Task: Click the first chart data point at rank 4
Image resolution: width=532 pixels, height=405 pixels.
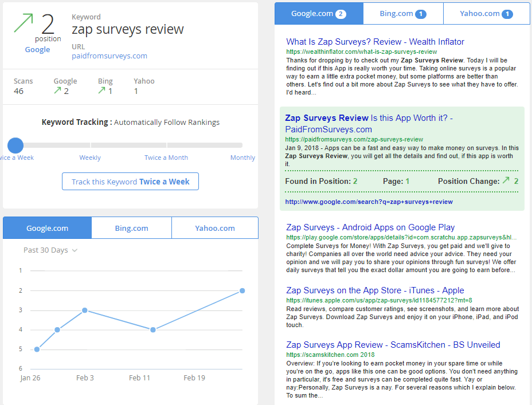Action: pos(57,330)
